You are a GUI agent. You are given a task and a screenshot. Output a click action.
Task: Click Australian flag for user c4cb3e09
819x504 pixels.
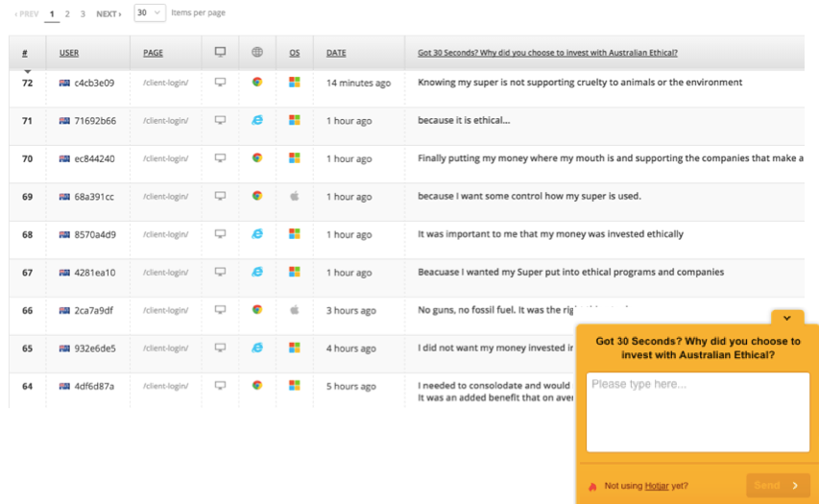(64, 83)
